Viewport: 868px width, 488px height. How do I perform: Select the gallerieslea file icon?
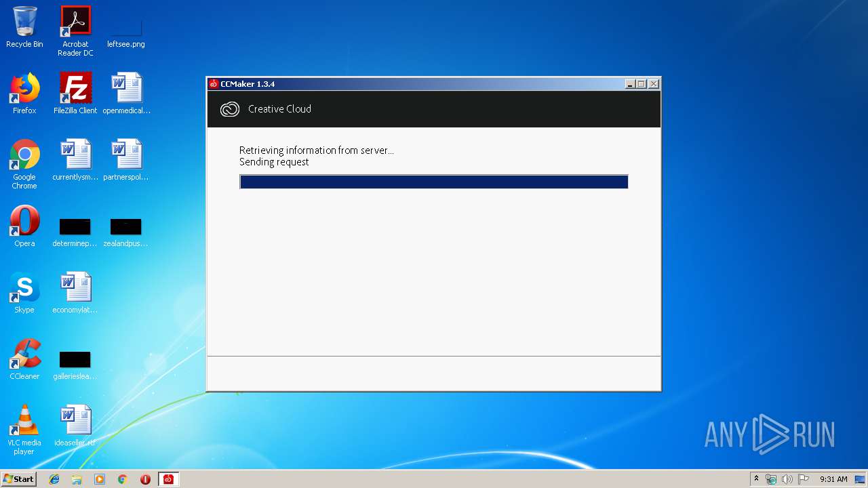click(75, 365)
